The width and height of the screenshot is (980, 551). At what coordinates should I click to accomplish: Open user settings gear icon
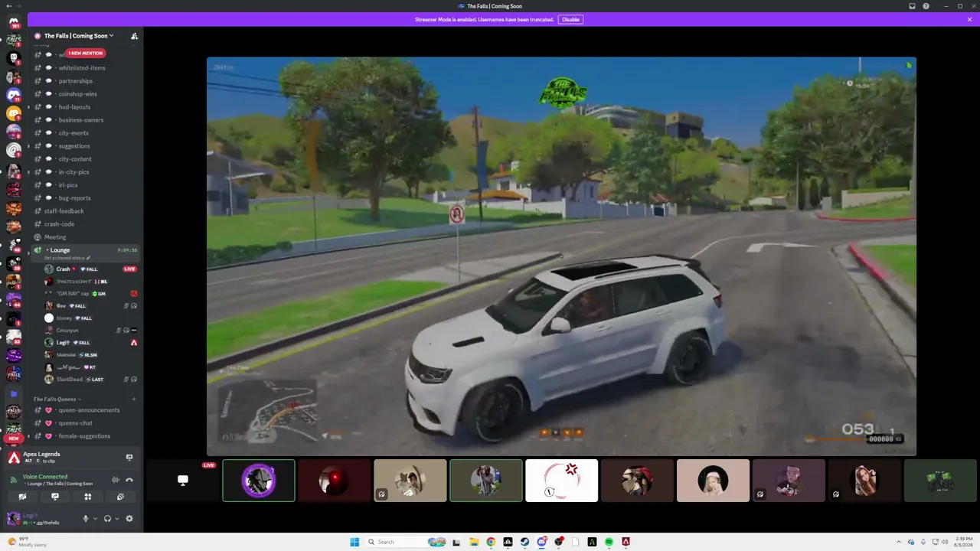tap(129, 519)
